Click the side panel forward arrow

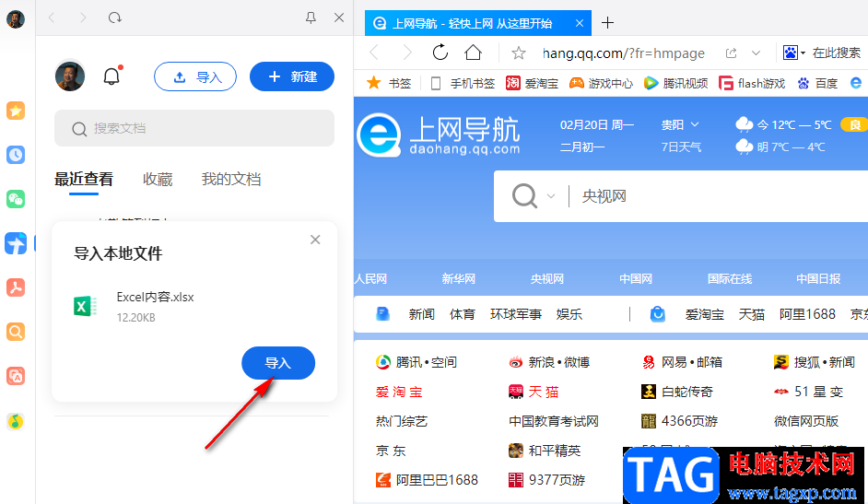83,18
